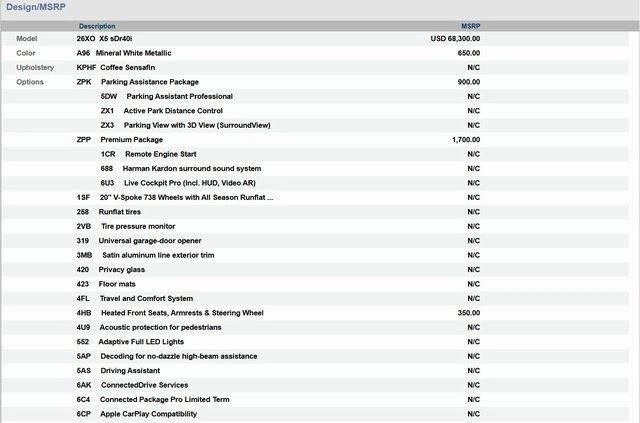Click Parking Assistant Professional sub-option
The image size is (640, 423).
tap(179, 96)
